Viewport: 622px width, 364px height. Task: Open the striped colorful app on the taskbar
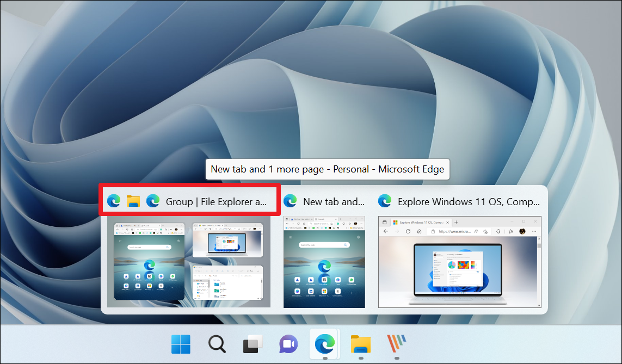396,344
